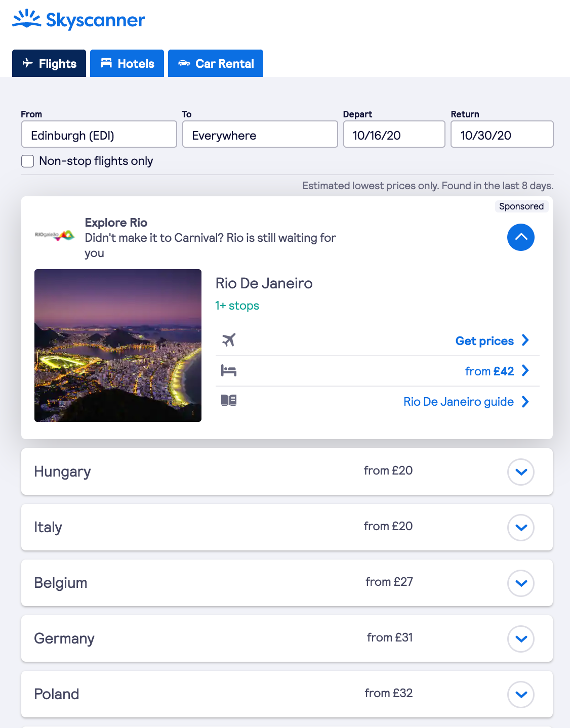The height and width of the screenshot is (728, 570).
Task: Expand the Germany flight results
Action: pos(520,638)
